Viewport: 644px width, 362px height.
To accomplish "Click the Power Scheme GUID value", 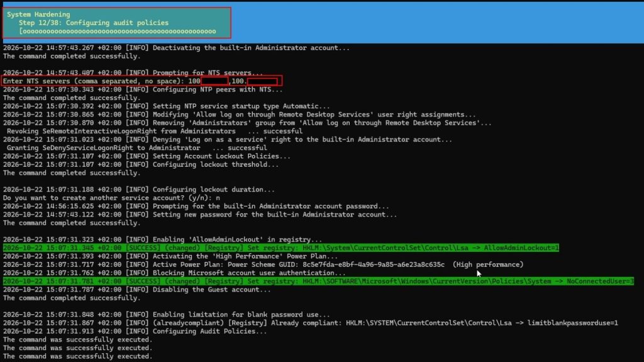I will 374,264.
